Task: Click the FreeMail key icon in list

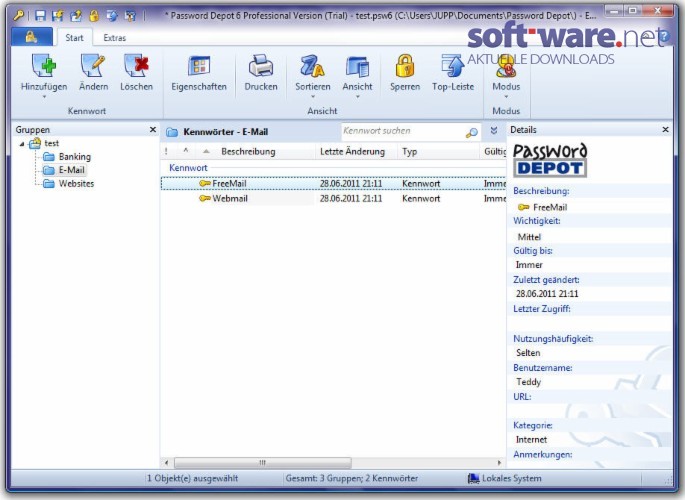Action: (204, 183)
